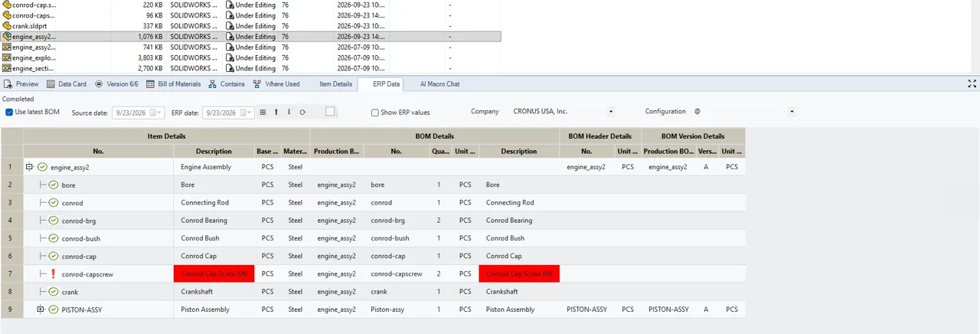
Task: Open the AI Macro Chat tab
Action: [439, 83]
